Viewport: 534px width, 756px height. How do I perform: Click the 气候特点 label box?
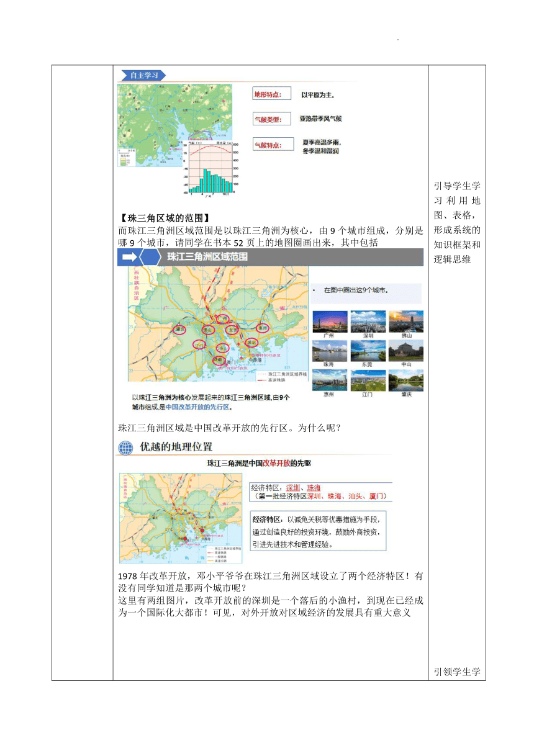tap(273, 145)
